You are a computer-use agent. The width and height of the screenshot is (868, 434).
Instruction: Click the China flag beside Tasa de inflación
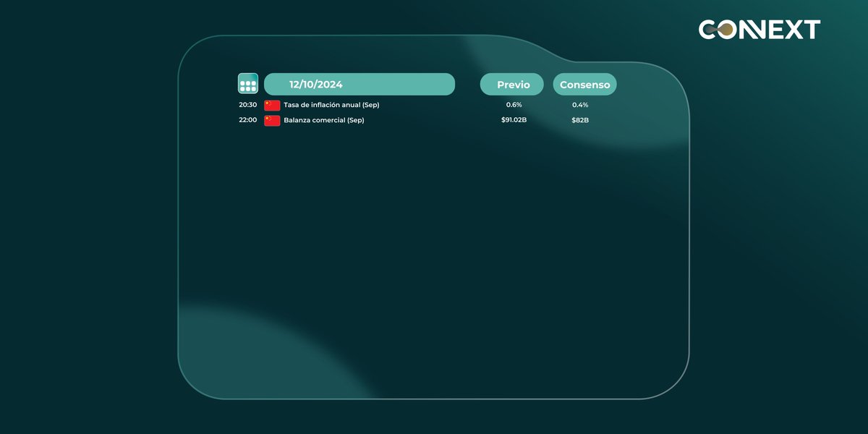pos(272,106)
